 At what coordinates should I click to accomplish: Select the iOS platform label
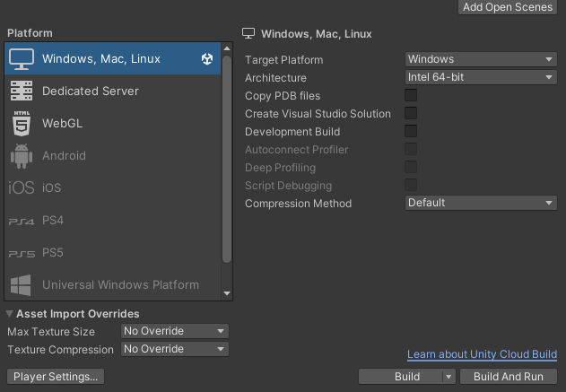tap(52, 187)
